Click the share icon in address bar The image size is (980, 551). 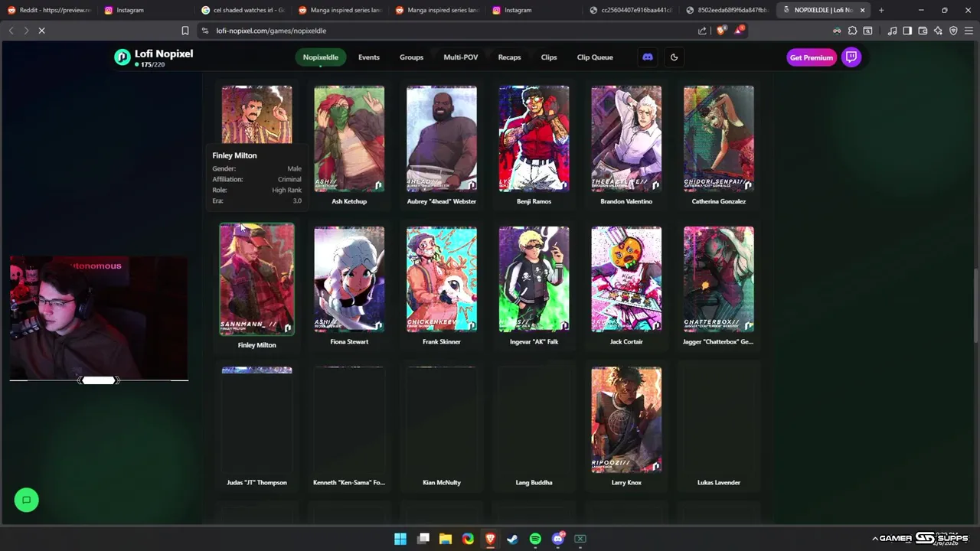click(702, 31)
